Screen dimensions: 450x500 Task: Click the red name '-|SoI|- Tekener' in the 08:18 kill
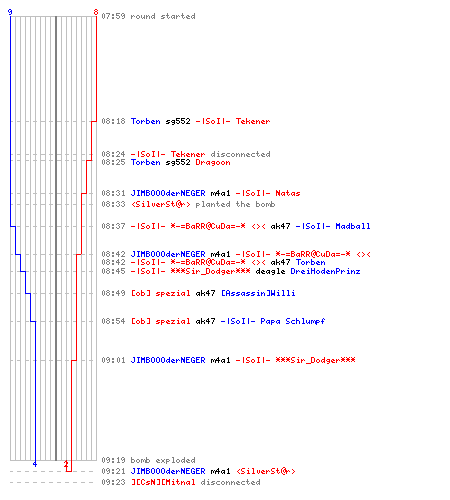[x=233, y=121]
